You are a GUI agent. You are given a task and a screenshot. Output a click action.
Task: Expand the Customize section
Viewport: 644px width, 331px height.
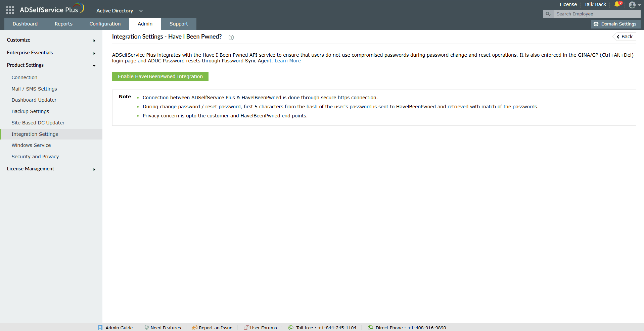[x=94, y=41]
